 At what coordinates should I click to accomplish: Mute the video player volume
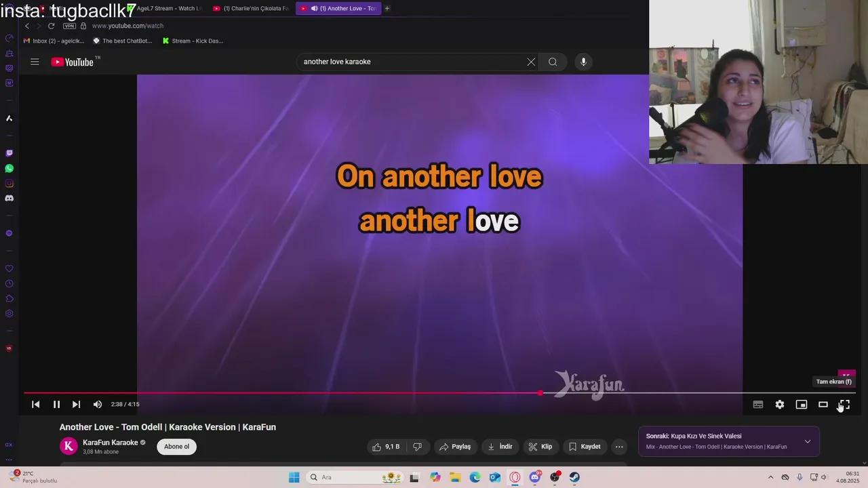pyautogui.click(x=98, y=404)
